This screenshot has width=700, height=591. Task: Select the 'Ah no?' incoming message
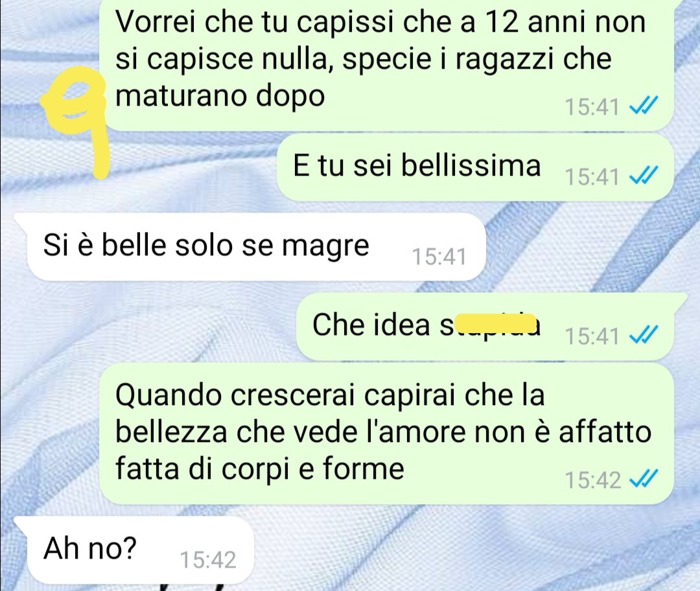click(x=134, y=550)
